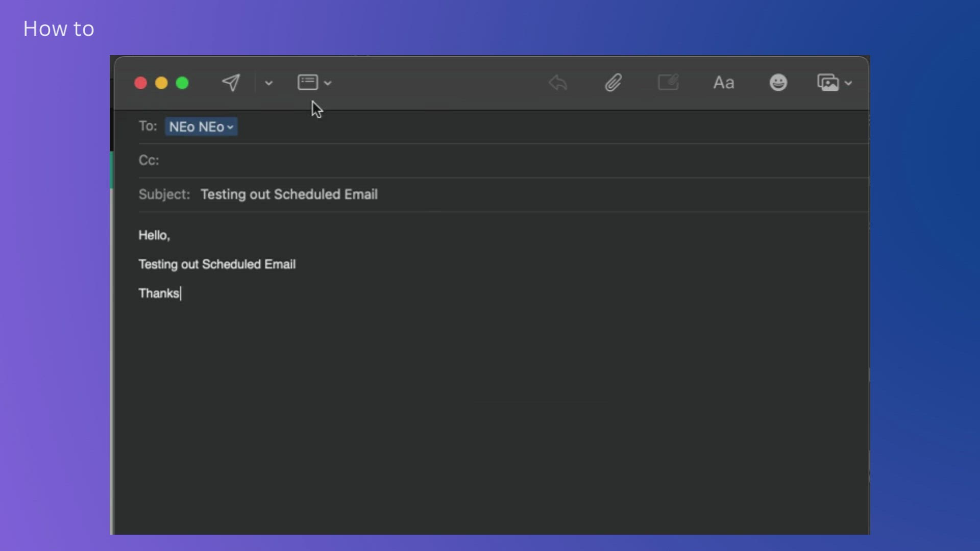The image size is (980, 551).
Task: Expand header fields options chevron
Action: click(328, 83)
